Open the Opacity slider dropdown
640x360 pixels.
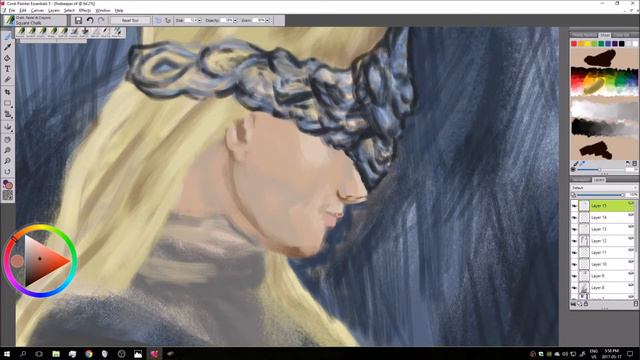(x=236, y=20)
